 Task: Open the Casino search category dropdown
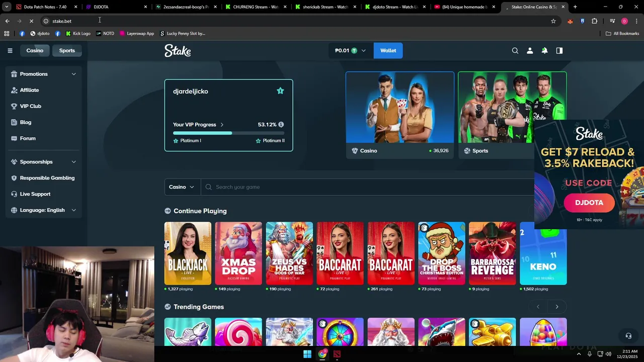coord(182,187)
